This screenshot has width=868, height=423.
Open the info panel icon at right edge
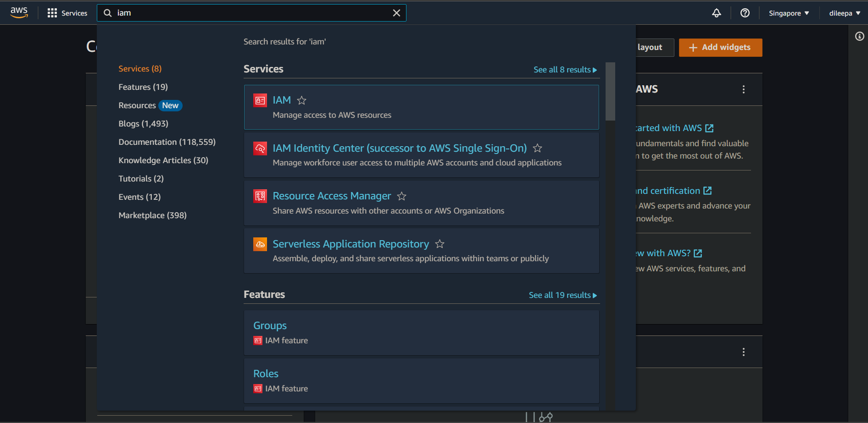click(860, 36)
